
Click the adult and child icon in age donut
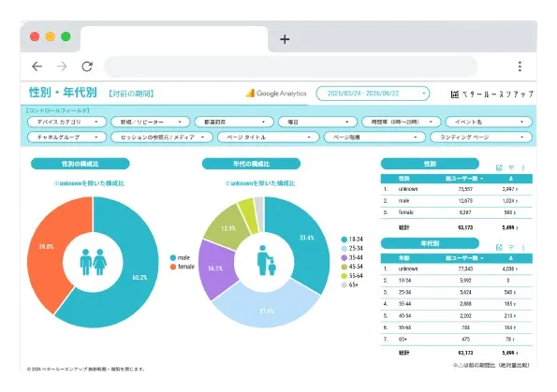coord(266,260)
